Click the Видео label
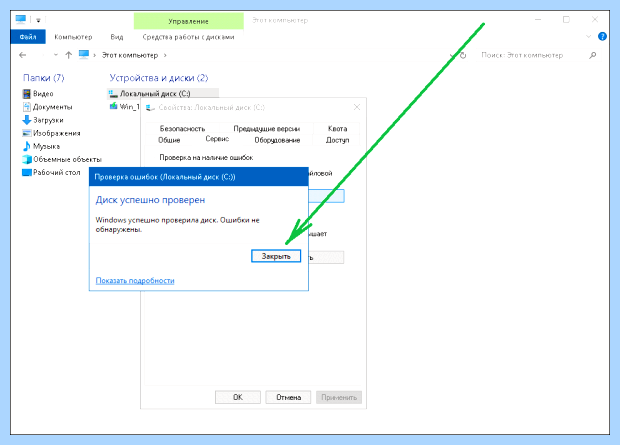Image resolution: width=620 pixels, height=445 pixels. click(43, 94)
